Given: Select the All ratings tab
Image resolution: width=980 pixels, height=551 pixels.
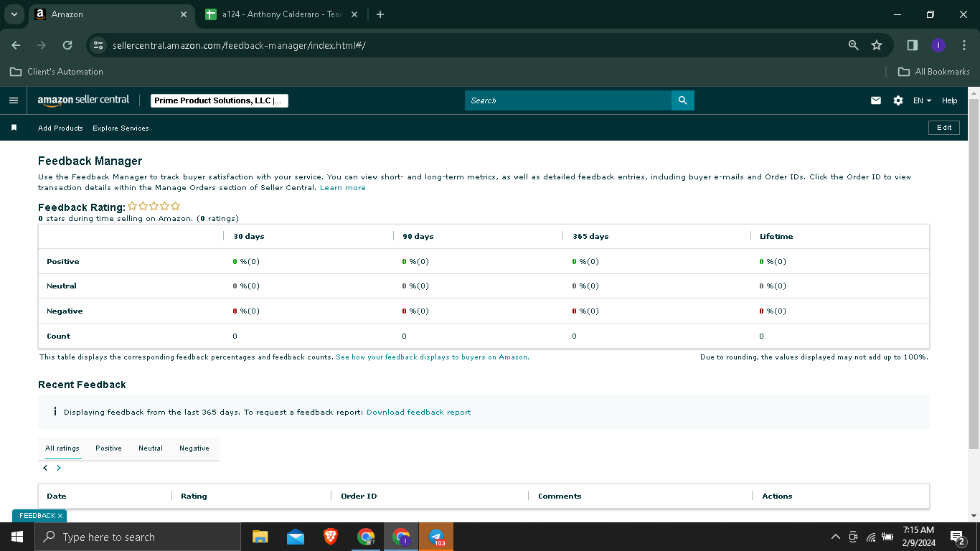Looking at the screenshot, I should [x=62, y=448].
